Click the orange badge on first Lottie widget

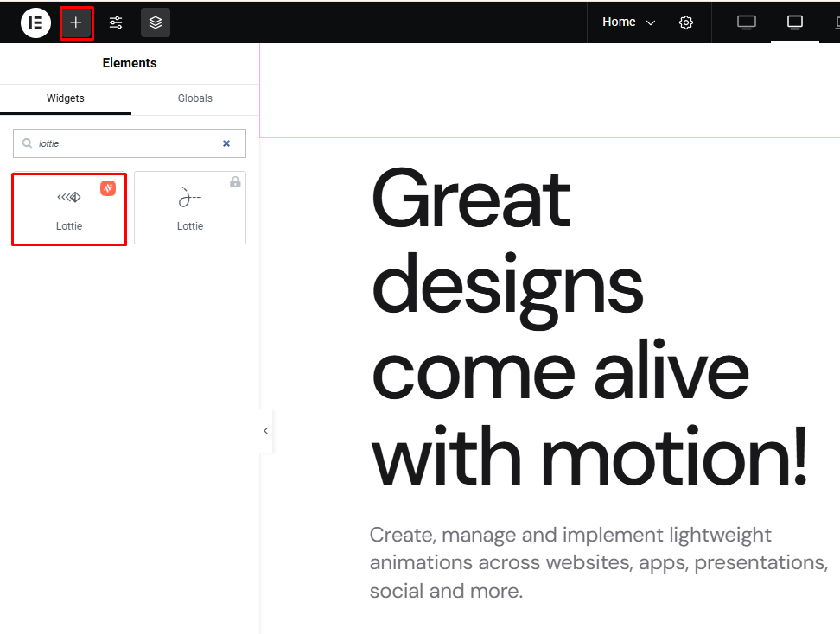pos(108,188)
